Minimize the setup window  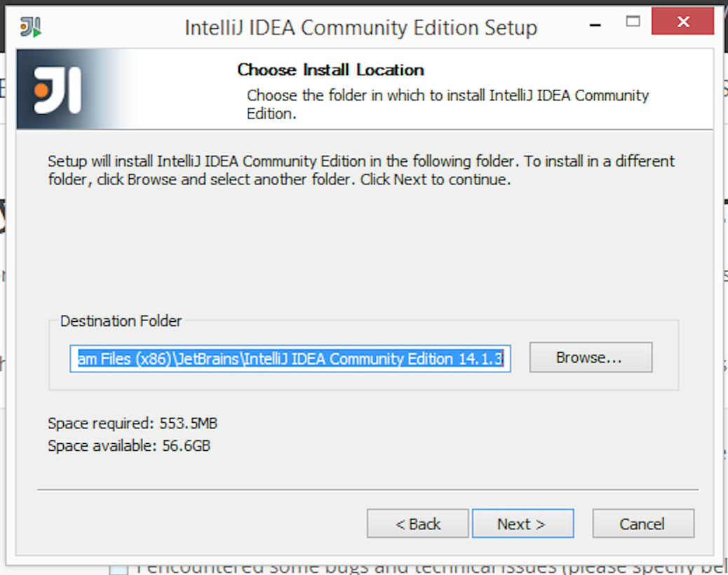coord(594,24)
